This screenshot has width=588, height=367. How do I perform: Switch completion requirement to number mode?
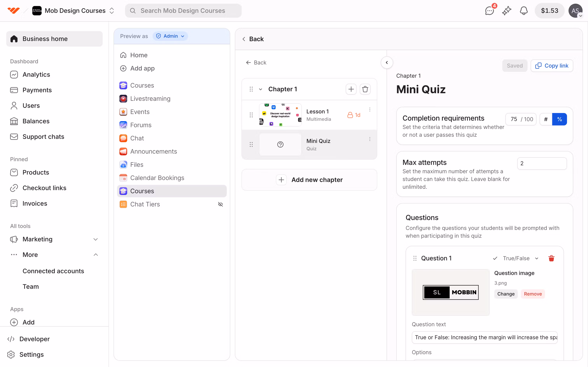[x=546, y=119]
